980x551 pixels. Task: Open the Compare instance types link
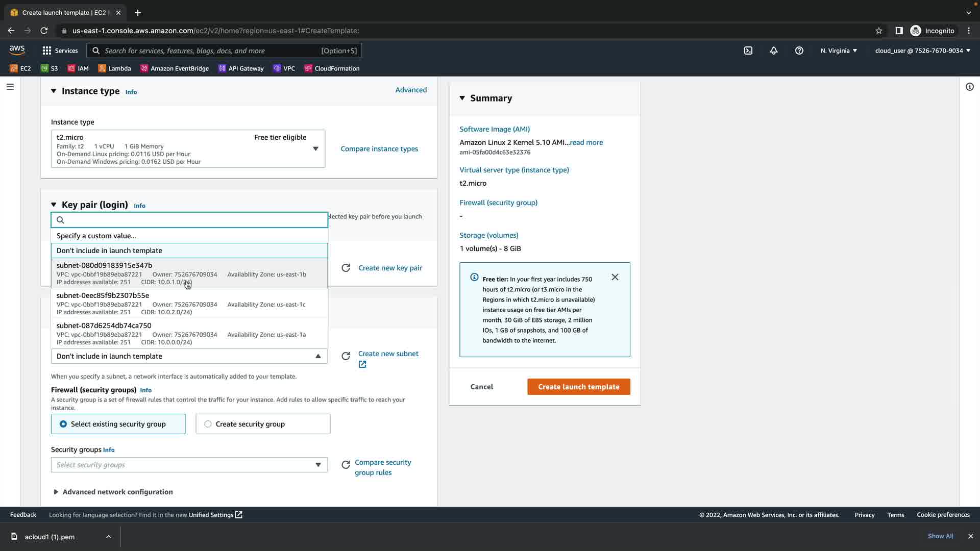point(379,149)
